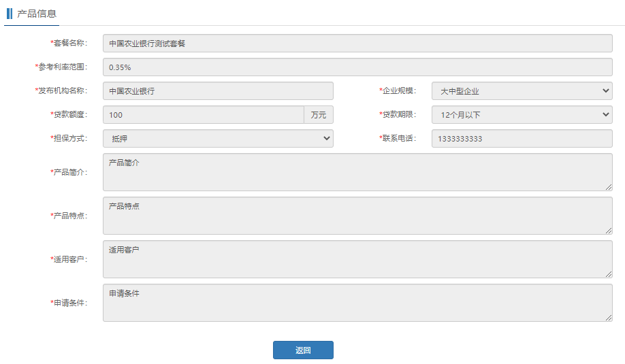Click the 产品特点 textarea resize handle
Viewport: 625px width, 364px height.
608,231
